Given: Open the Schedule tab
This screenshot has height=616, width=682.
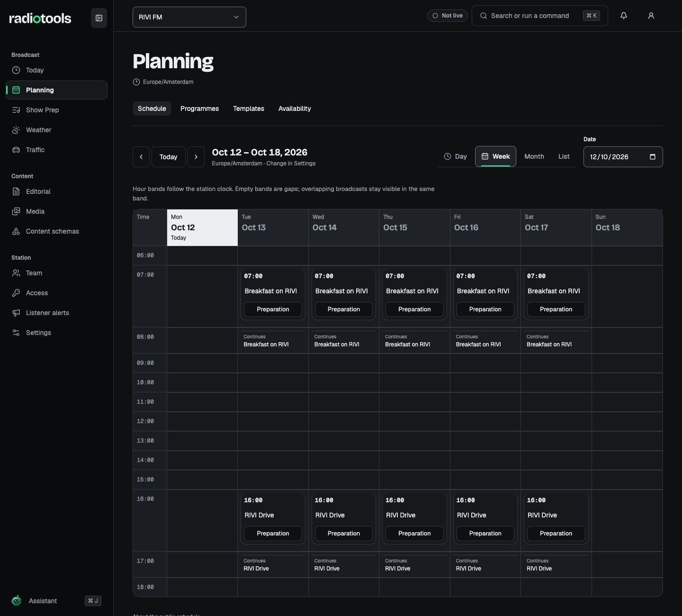Looking at the screenshot, I should (152, 109).
